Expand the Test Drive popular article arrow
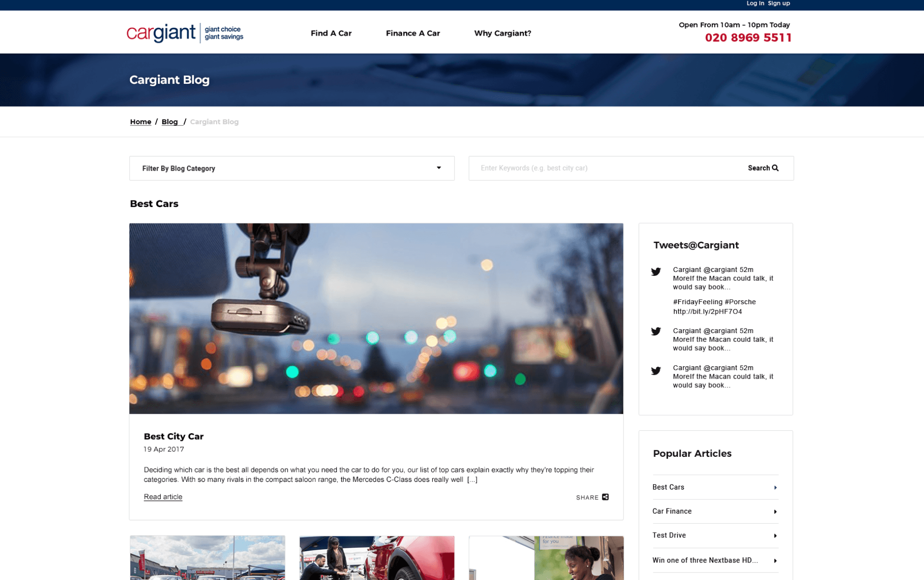924x580 pixels. pos(775,536)
